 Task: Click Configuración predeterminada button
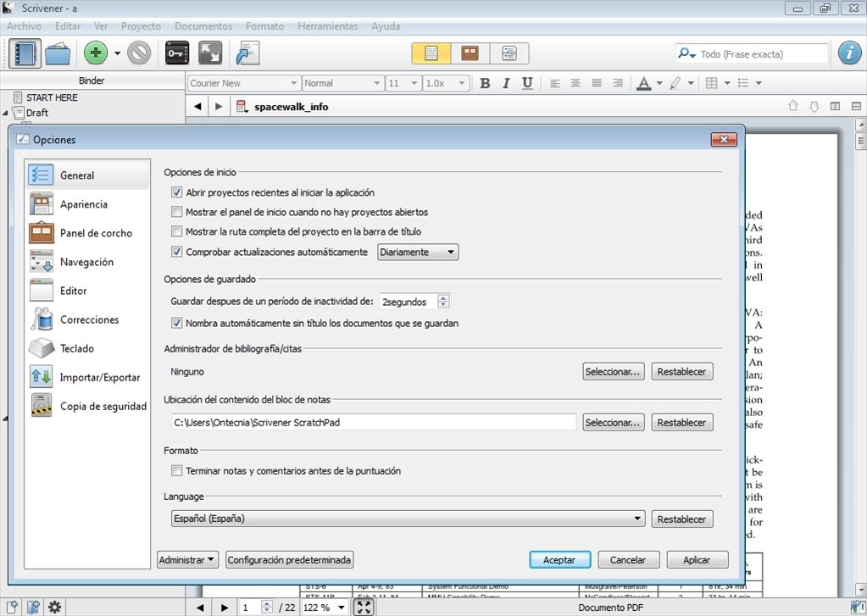point(289,559)
